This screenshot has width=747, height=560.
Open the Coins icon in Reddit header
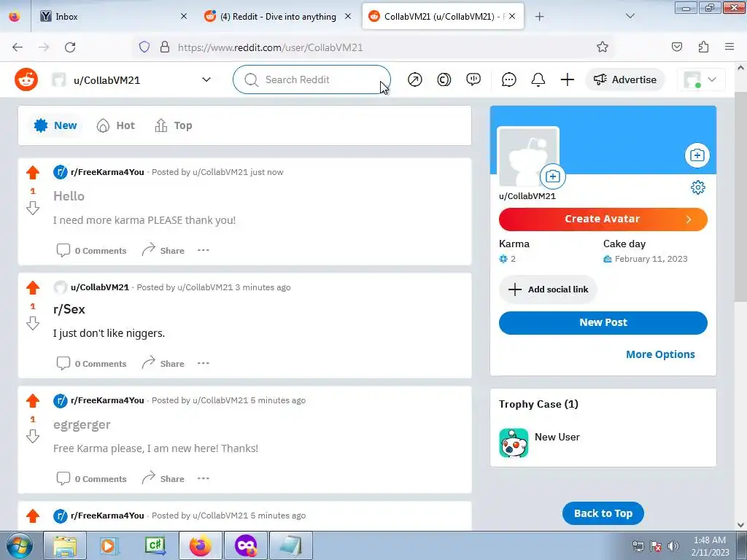(444, 79)
